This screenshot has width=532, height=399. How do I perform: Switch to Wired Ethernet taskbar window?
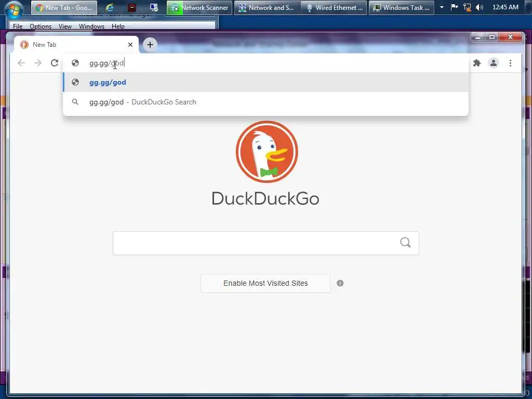334,7
